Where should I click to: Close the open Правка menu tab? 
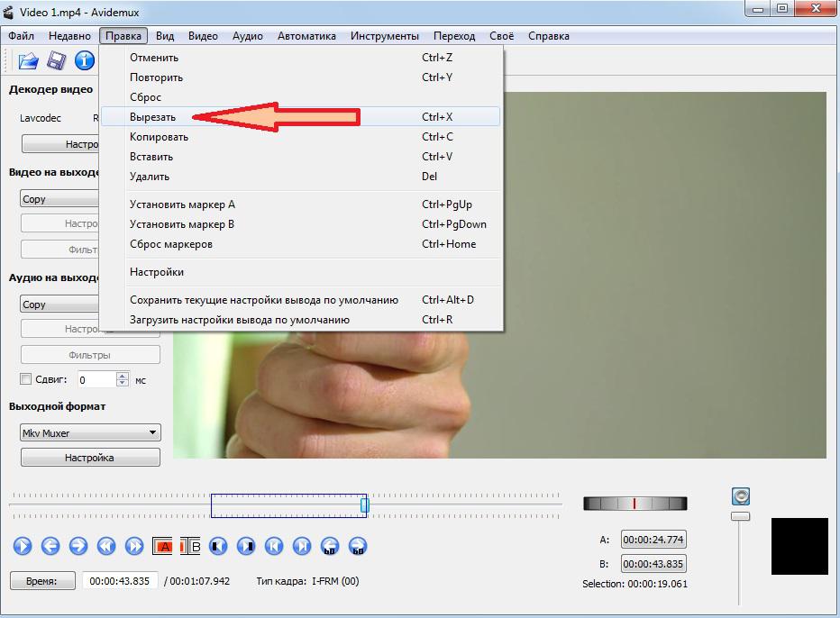[x=123, y=36]
